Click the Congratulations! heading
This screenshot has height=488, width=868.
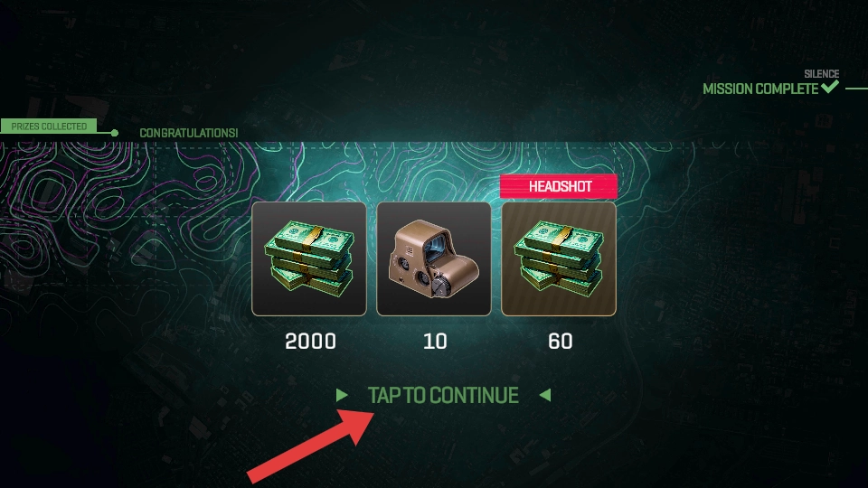click(x=189, y=133)
